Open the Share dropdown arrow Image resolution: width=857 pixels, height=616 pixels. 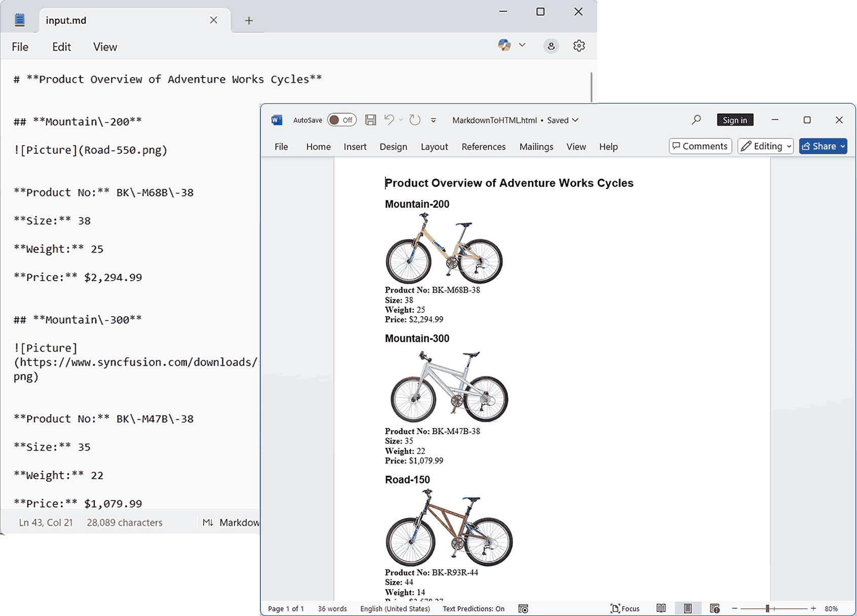[840, 146]
